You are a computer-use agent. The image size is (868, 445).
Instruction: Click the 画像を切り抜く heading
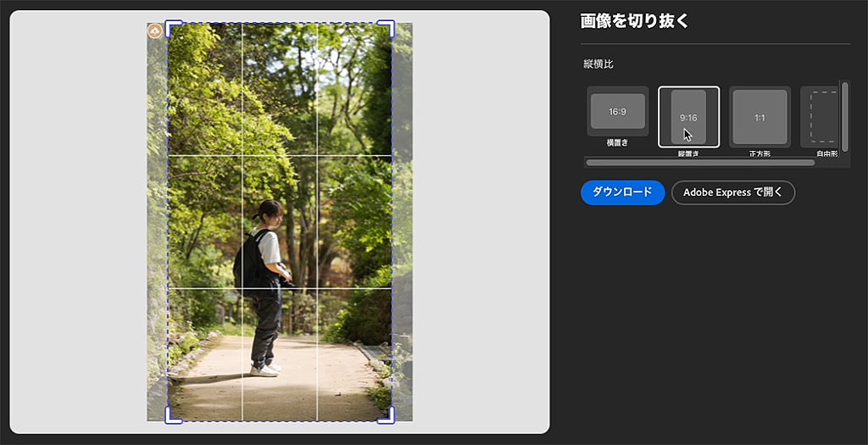click(x=634, y=21)
